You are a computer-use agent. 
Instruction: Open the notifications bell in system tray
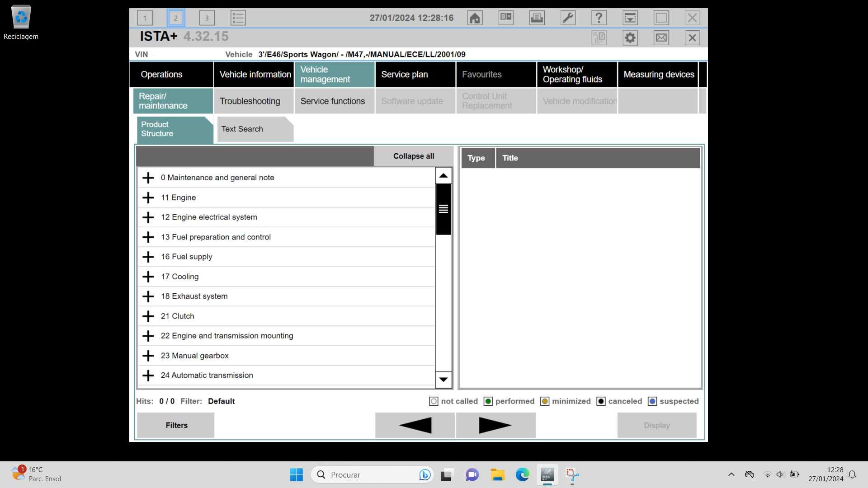click(x=852, y=474)
